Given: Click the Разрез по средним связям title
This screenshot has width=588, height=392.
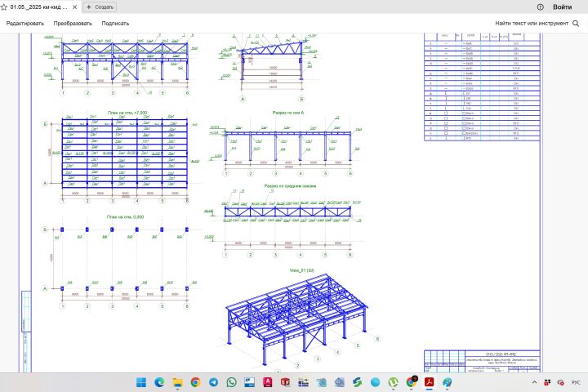Looking at the screenshot, I should 290,186.
